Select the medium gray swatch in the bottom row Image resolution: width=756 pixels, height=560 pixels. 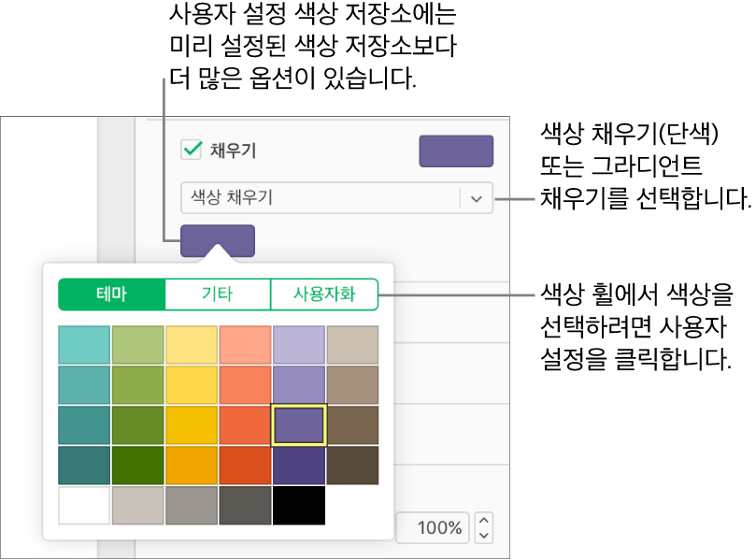pos(191,506)
